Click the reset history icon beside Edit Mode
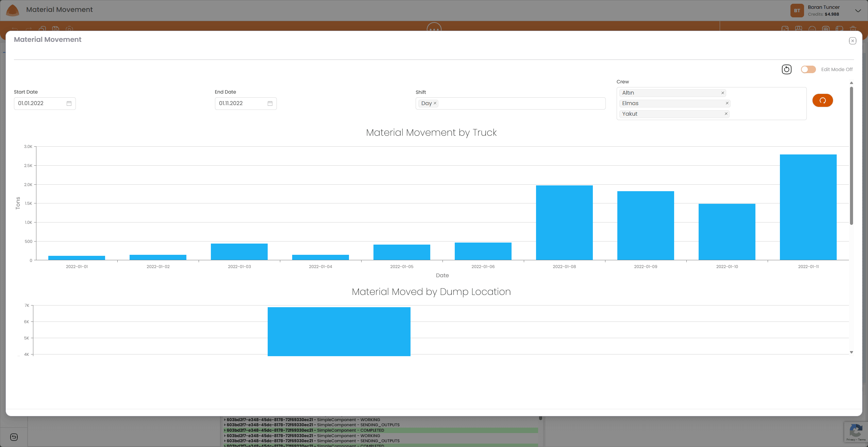 (786, 69)
